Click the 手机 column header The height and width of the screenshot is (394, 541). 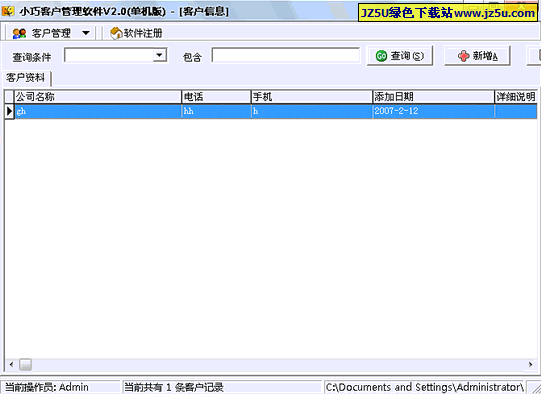pos(312,97)
